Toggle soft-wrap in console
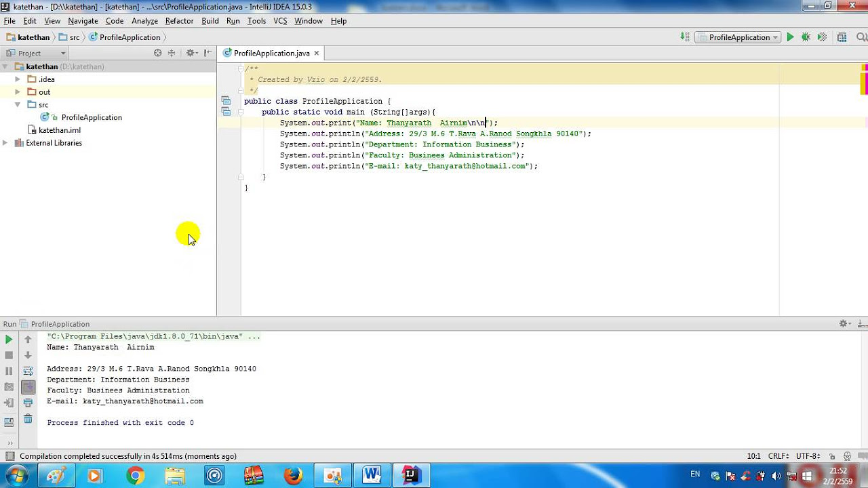 coord(28,371)
